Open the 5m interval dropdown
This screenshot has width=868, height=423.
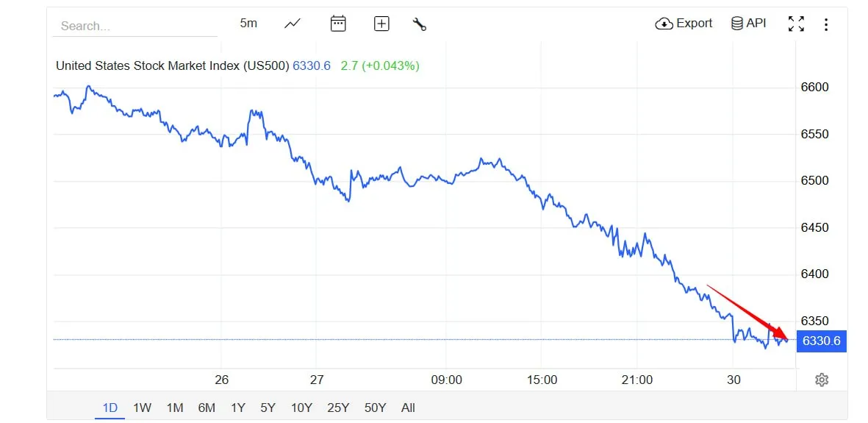pyautogui.click(x=248, y=24)
